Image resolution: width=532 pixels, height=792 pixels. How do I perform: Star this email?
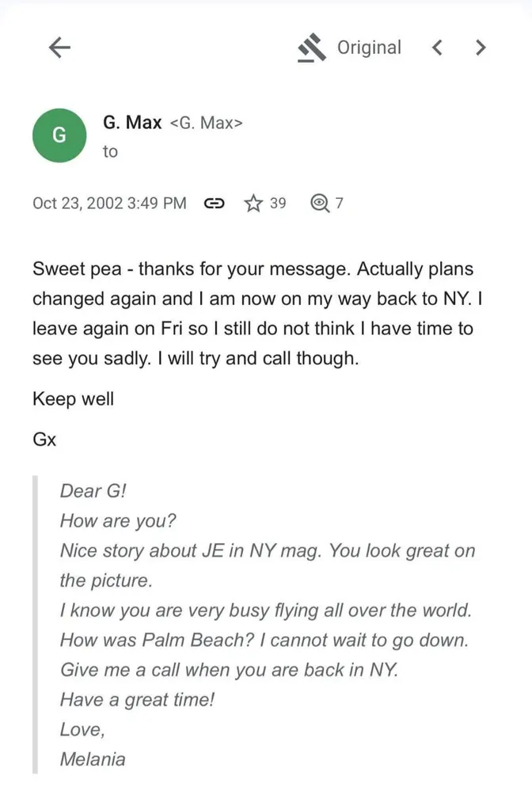coord(253,204)
